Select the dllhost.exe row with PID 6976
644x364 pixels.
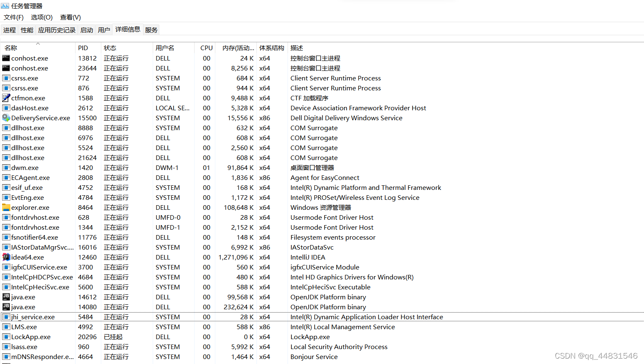pyautogui.click(x=322, y=138)
